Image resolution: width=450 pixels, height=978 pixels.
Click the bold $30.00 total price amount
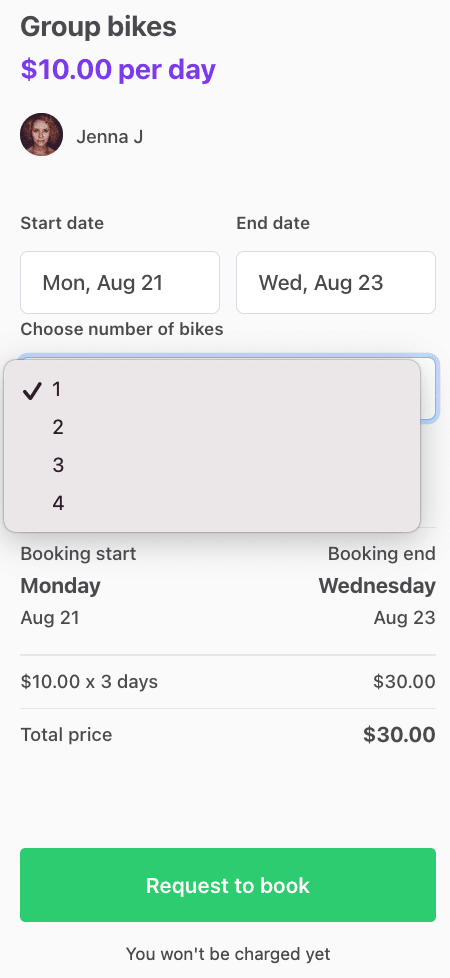[399, 735]
